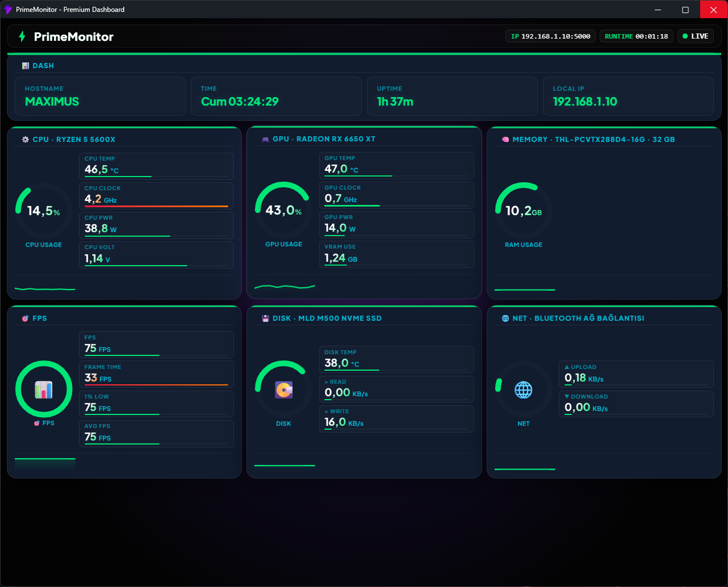Click the READ 0,00 KB/s tile
This screenshot has height=587, width=728.
pyautogui.click(x=396, y=389)
